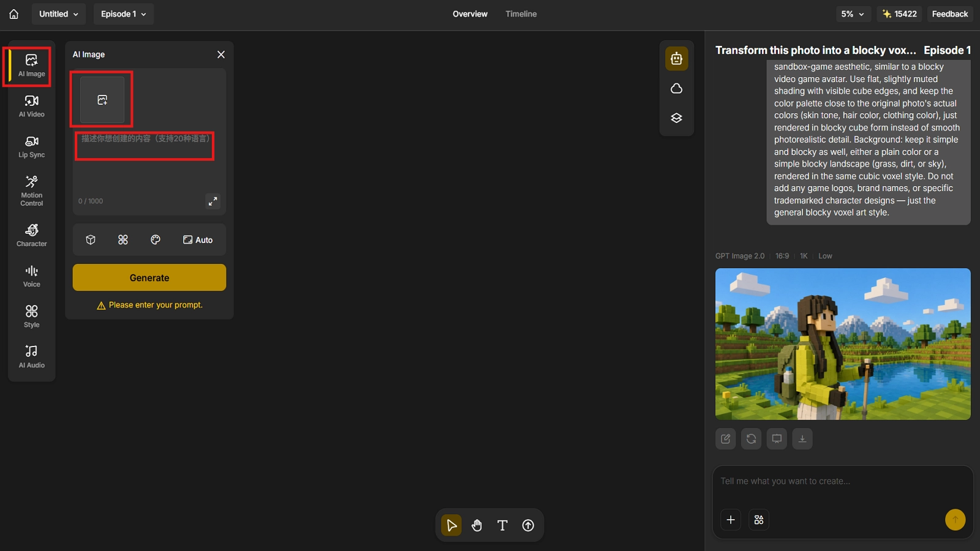Open the Auto aspect ratio selector
The image size is (980, 551).
pyautogui.click(x=198, y=240)
